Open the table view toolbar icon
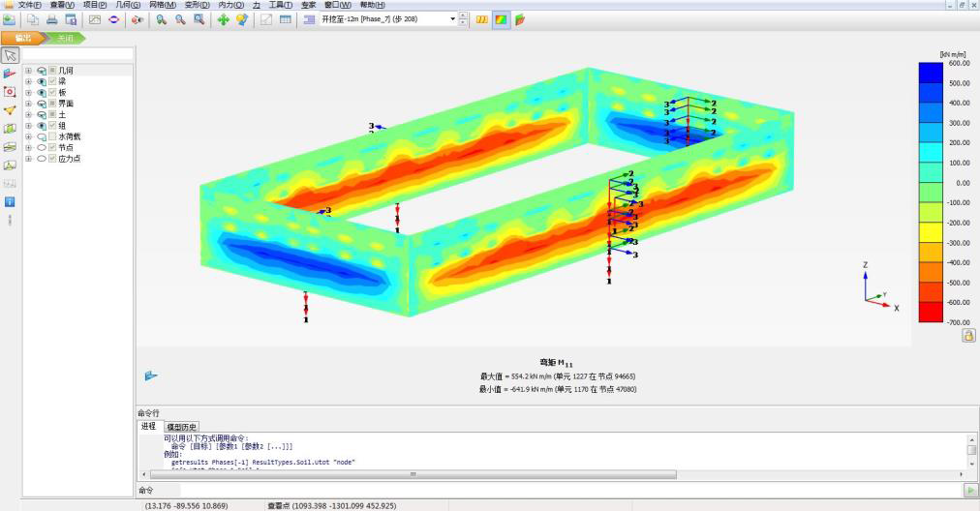This screenshot has height=511, width=980. 286,19
